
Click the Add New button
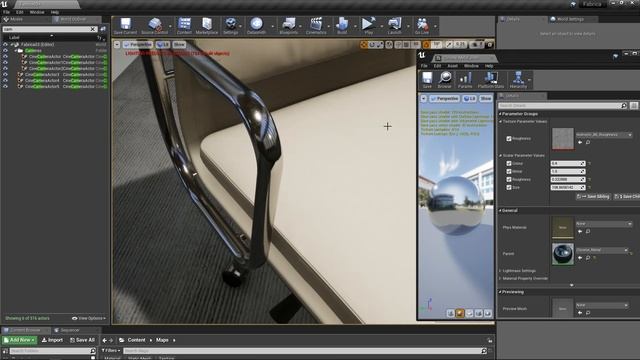19,340
